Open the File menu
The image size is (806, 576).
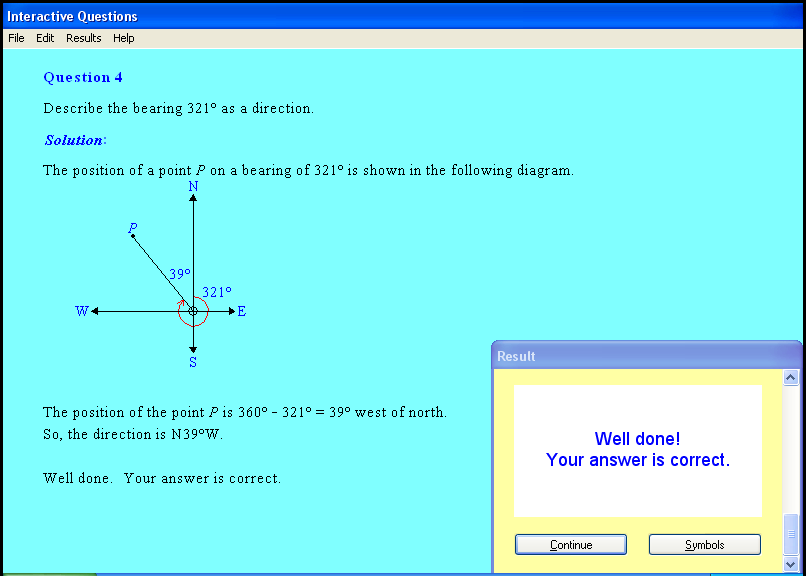coord(16,38)
